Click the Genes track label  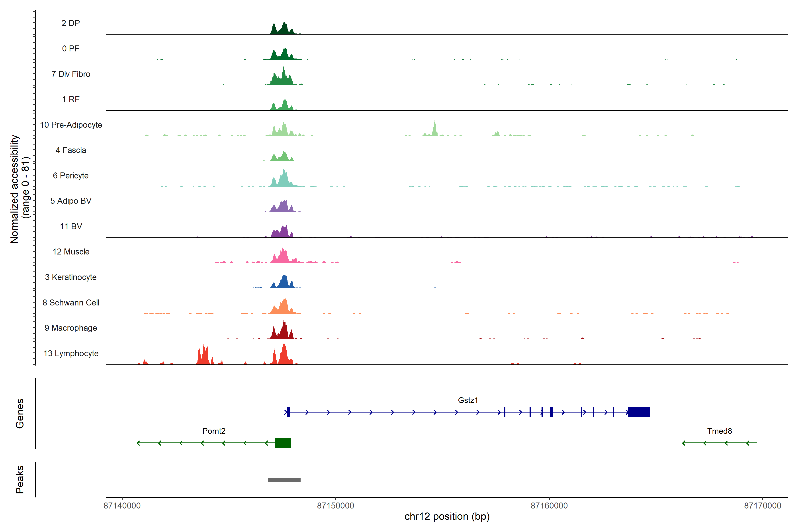[x=20, y=414]
